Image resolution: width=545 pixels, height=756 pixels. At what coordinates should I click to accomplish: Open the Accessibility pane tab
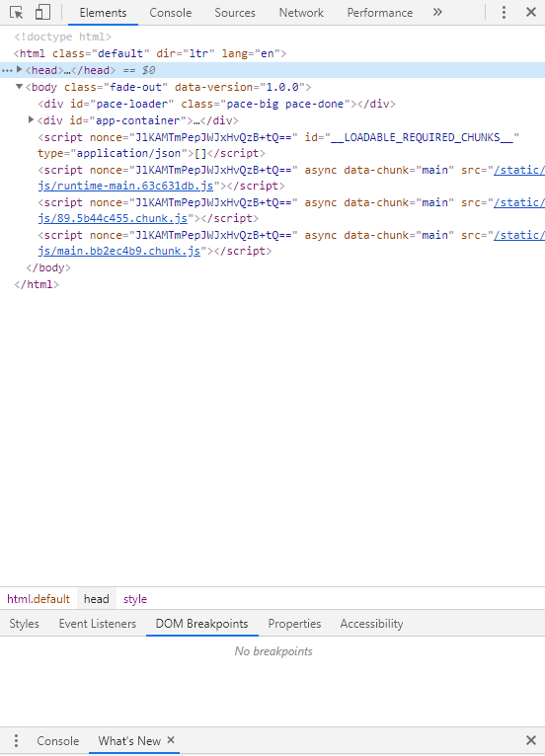pos(371,624)
